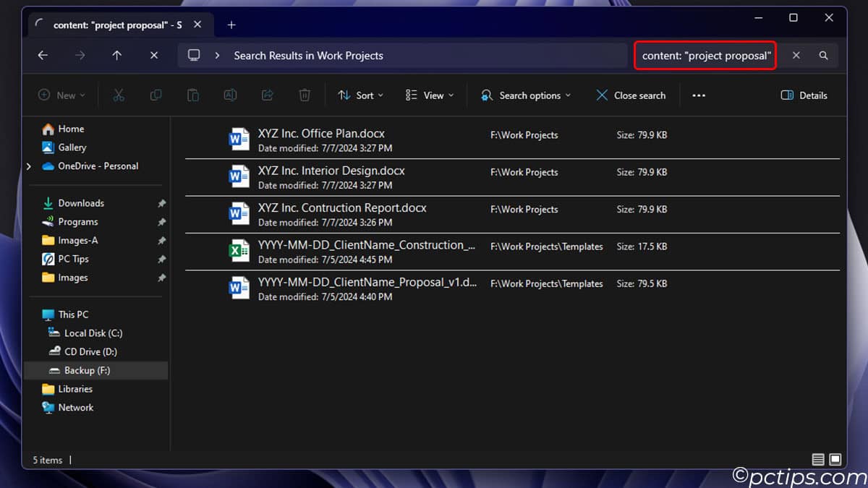Open the View dropdown
Viewport: 868px width, 488px height.
[430, 95]
